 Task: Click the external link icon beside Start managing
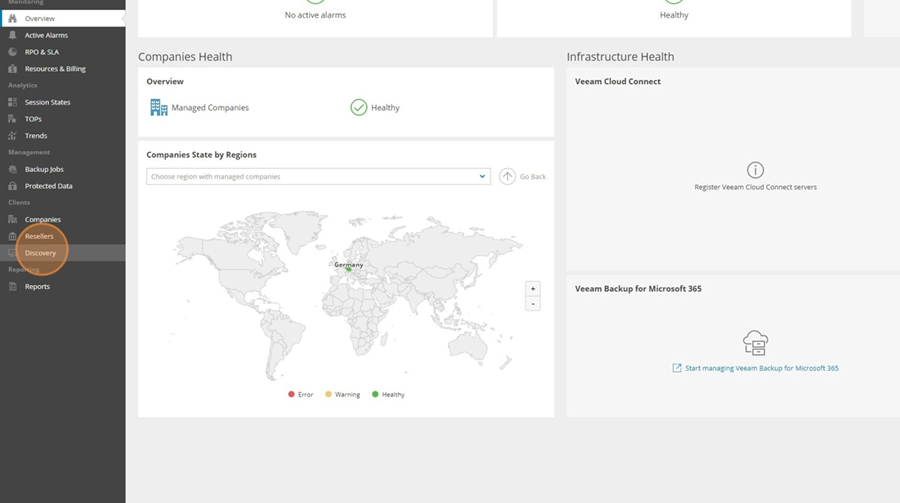[x=677, y=368]
